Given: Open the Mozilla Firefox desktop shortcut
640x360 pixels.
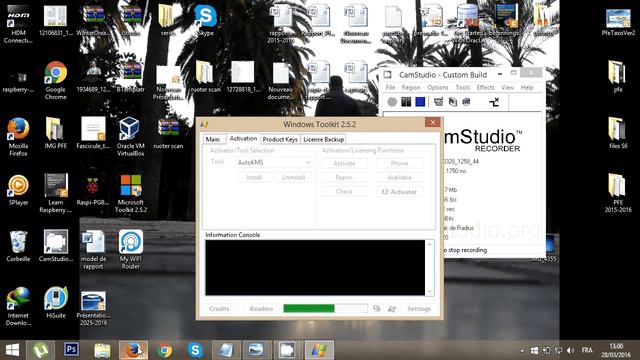Looking at the screenshot, I should (18, 137).
